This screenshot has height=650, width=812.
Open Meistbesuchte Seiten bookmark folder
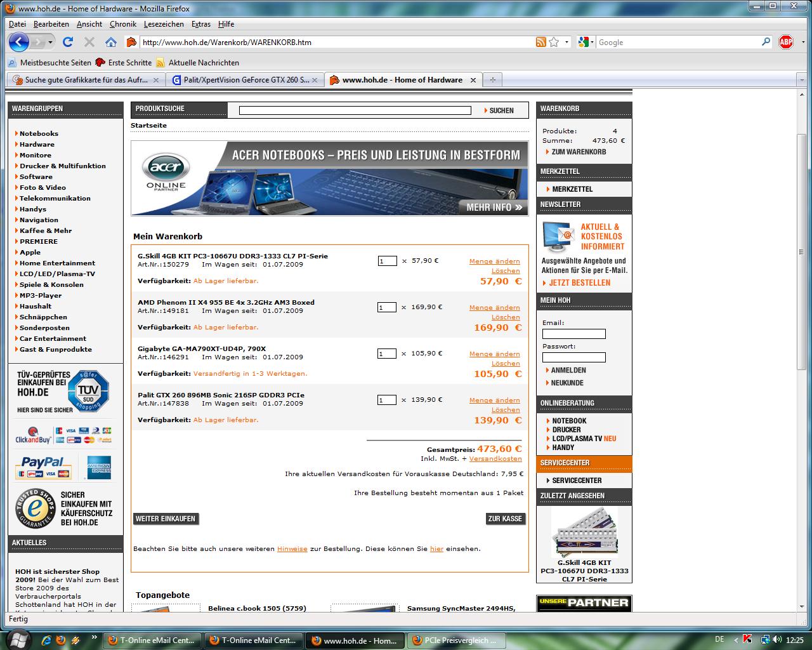(x=49, y=62)
